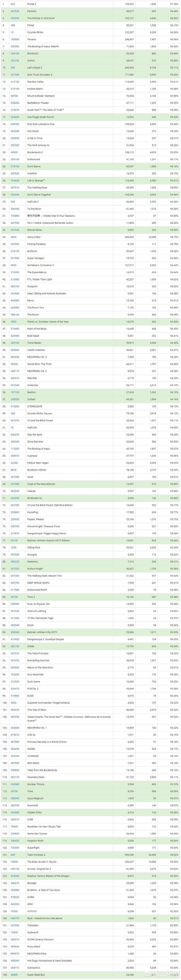Select "Plants vs. Zombies: Game of the Year"
The width and height of the screenshot is (181, 980).
pyautogui.click(x=48, y=322)
